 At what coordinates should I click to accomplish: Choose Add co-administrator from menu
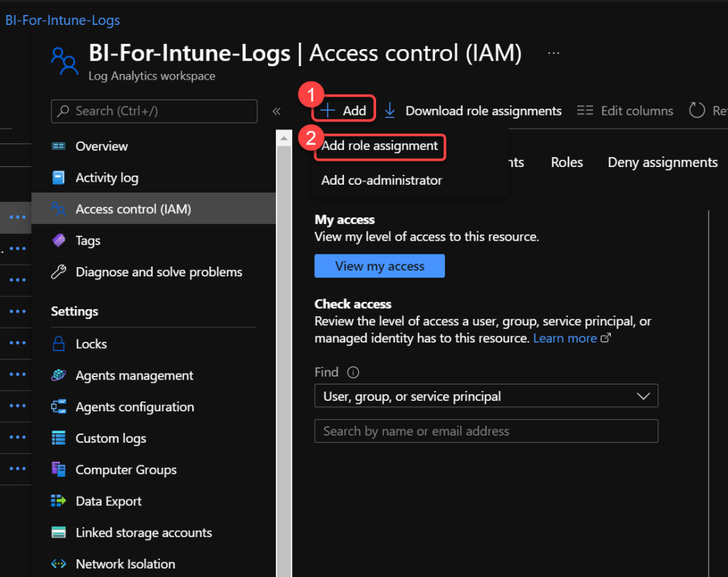tap(382, 180)
